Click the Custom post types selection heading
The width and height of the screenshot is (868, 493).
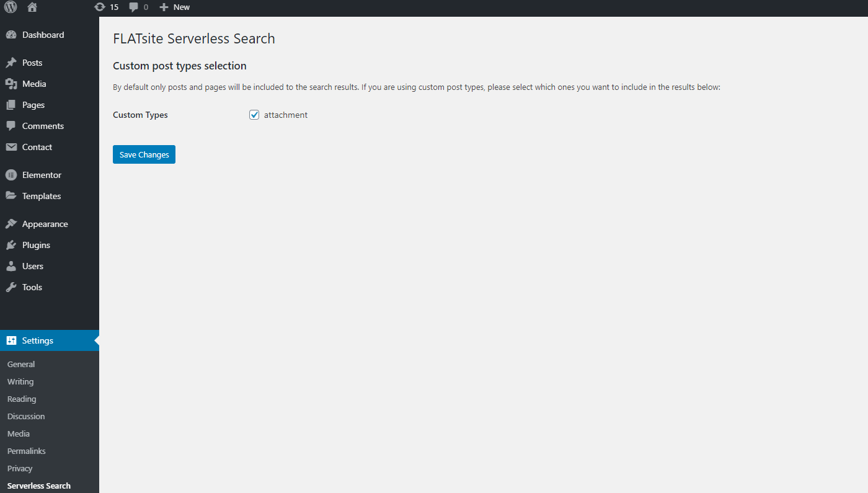click(x=180, y=66)
